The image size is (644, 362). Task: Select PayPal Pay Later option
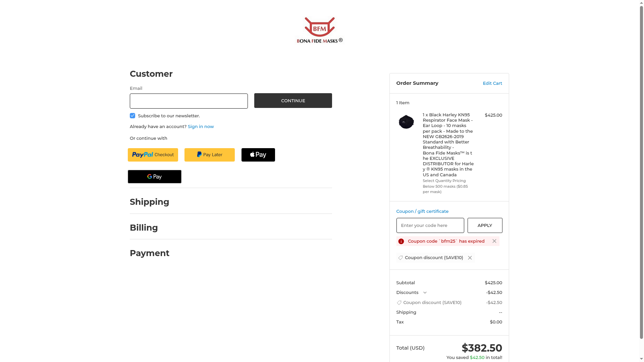[210, 155]
